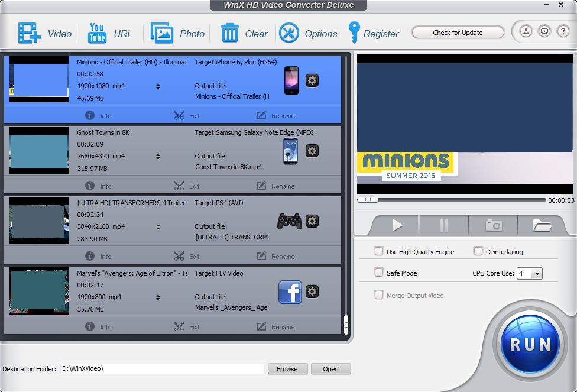Open settings gear for Ghost Towns in 8K
The width and height of the screenshot is (577, 392).
pos(312,151)
